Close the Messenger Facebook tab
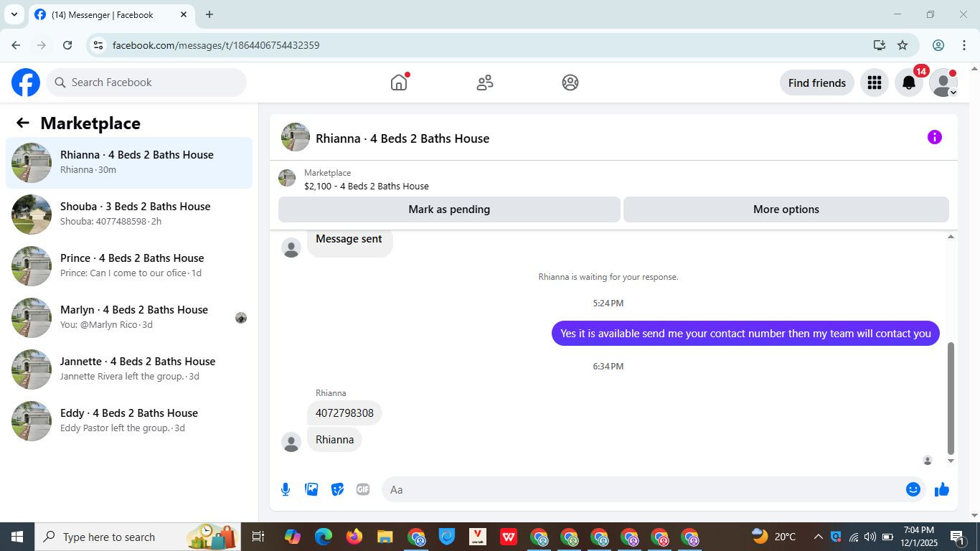Screen dimensions: 980x551 184,14
